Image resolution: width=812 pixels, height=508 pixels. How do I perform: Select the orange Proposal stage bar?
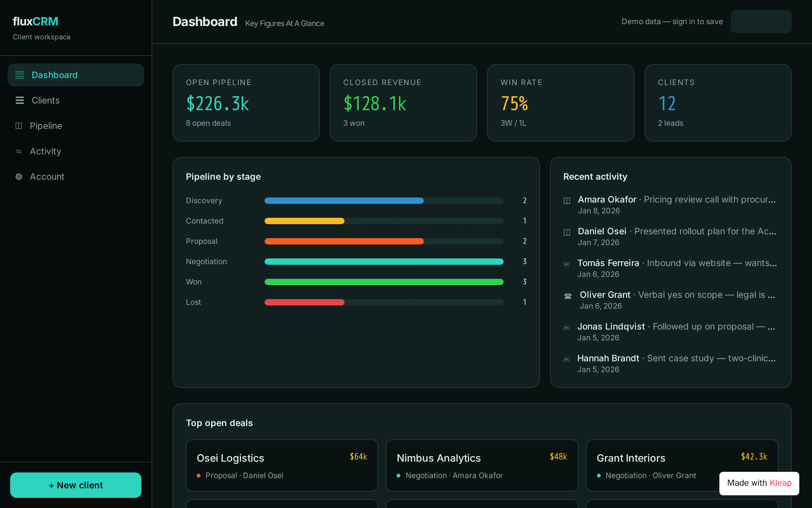[344, 241]
